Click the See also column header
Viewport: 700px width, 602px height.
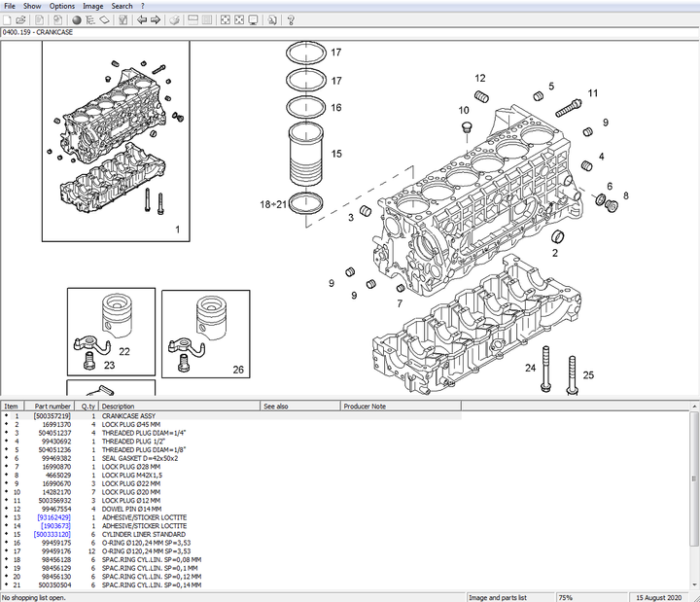300,407
